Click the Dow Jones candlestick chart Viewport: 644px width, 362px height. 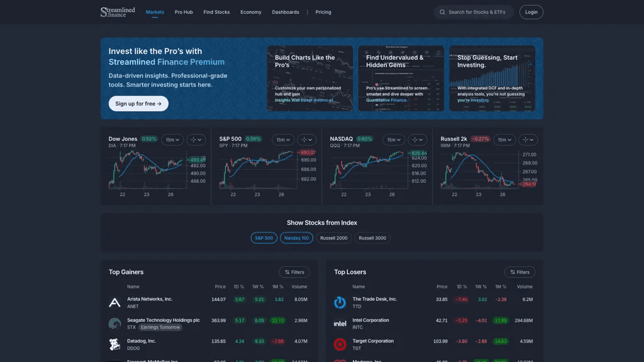[x=147, y=170]
